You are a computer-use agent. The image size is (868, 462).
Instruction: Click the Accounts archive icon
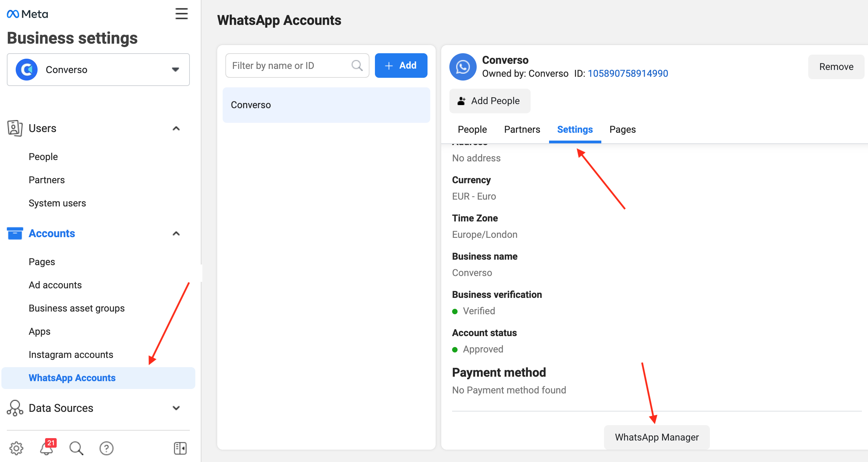click(15, 233)
